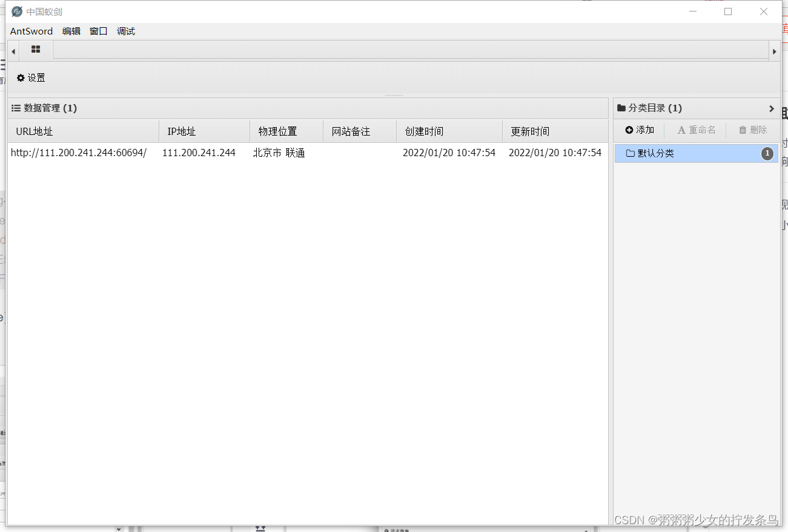Sort by 网站备注 column header
Viewport: 788px width, 532px height.
click(x=360, y=131)
